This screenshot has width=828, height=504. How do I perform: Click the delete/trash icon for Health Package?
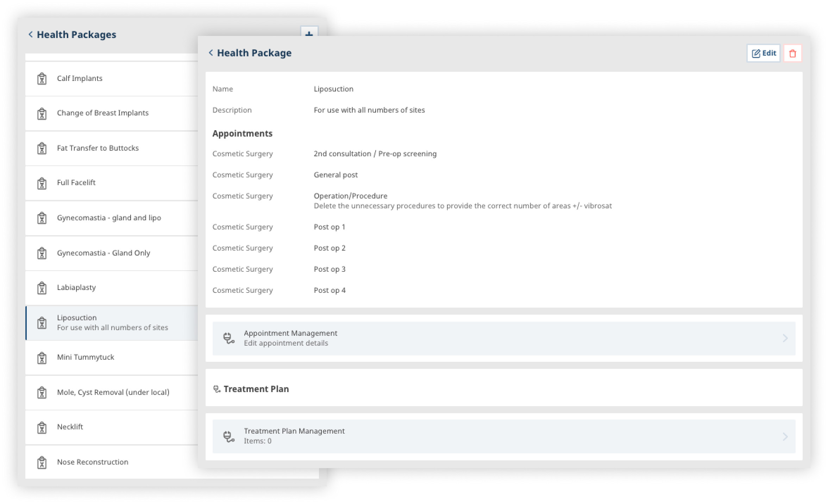(793, 53)
